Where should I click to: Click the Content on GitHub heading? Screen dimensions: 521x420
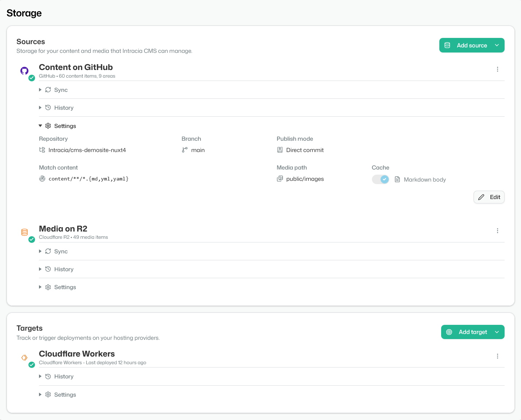click(x=76, y=67)
